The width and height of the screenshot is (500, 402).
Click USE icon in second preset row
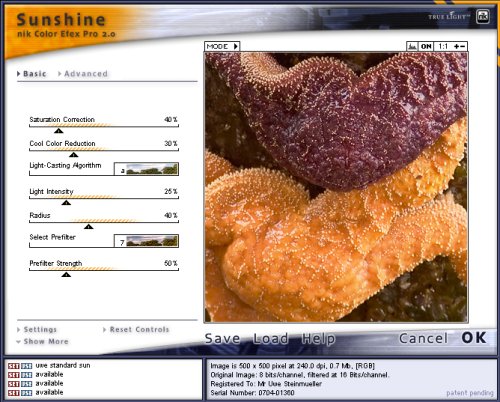pos(27,375)
